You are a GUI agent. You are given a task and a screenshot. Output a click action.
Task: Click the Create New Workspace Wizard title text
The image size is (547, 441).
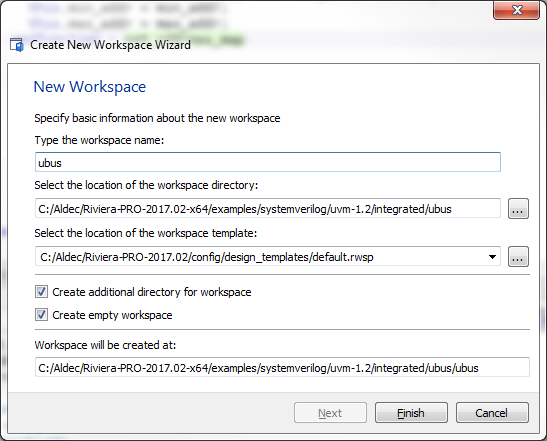pos(110,45)
